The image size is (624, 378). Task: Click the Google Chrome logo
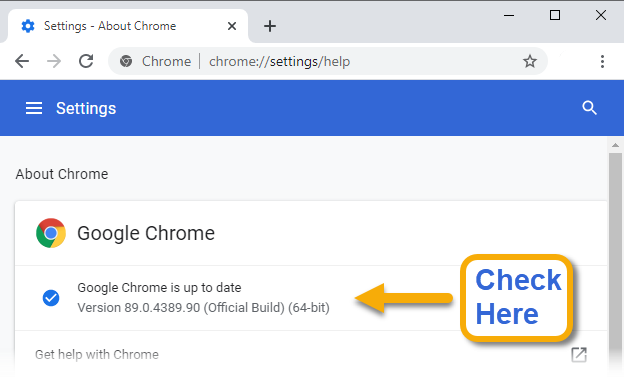(51, 233)
